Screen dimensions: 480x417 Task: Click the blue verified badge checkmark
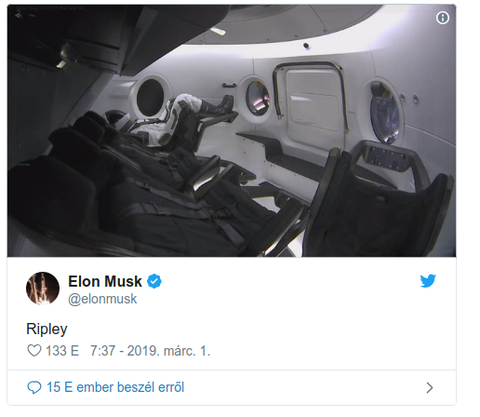click(x=154, y=282)
